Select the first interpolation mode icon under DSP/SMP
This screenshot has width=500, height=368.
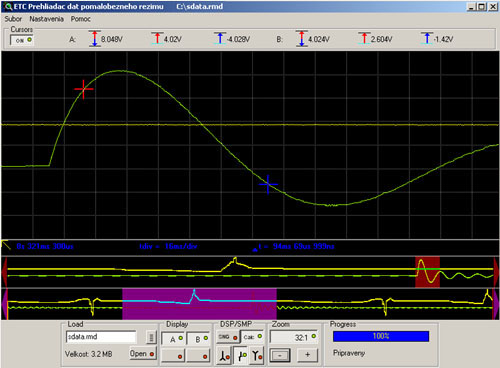224,356
